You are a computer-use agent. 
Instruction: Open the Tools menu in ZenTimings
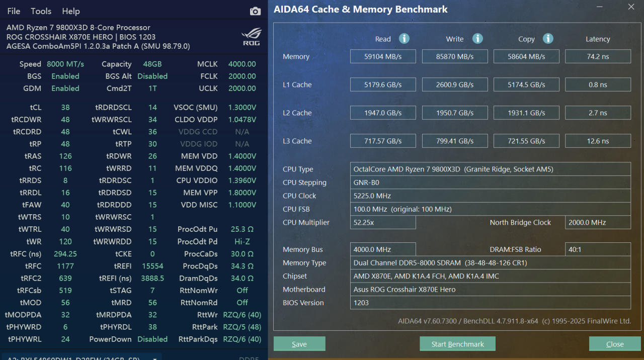(x=41, y=11)
